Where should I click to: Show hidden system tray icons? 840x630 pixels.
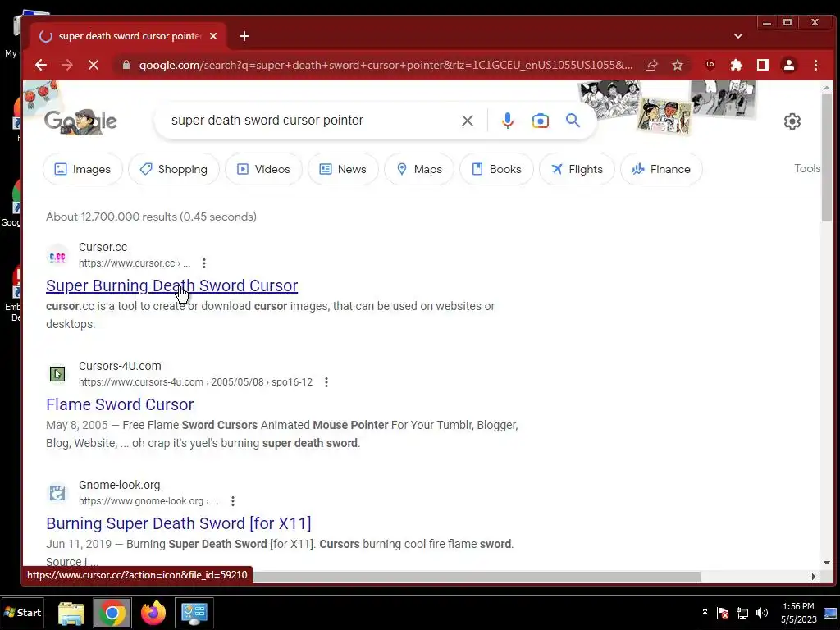[x=705, y=612]
